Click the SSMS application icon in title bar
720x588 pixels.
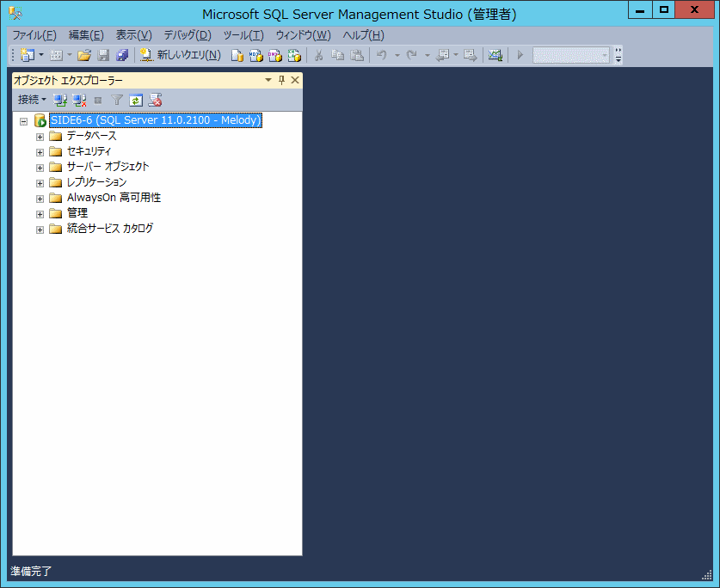(x=15, y=13)
